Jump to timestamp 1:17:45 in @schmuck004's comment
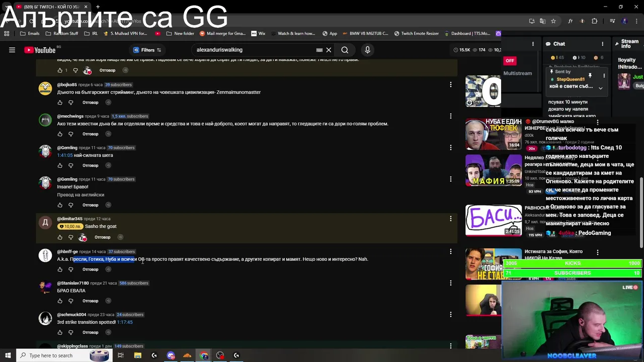 pos(124,322)
